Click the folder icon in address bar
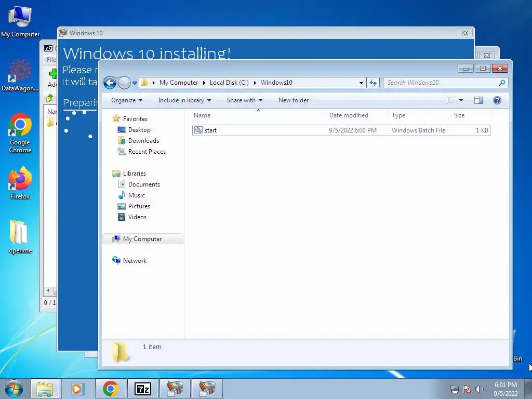The height and width of the screenshot is (399, 532). click(144, 83)
